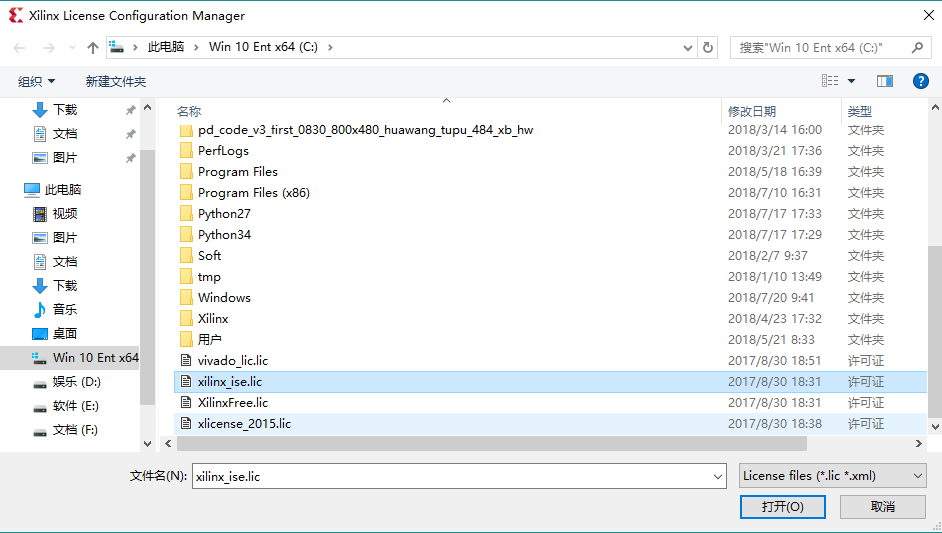
Task: Select the Windows folder icon
Action: pyautogui.click(x=186, y=298)
